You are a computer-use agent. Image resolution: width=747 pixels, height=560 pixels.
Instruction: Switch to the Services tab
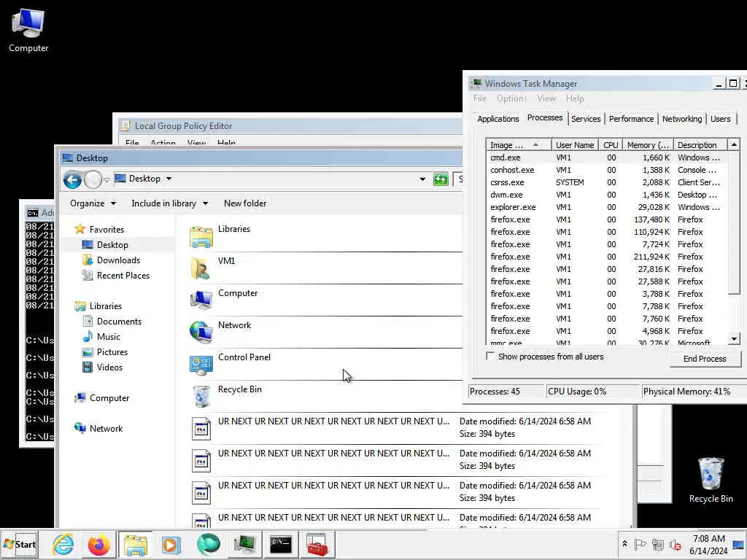tap(586, 119)
